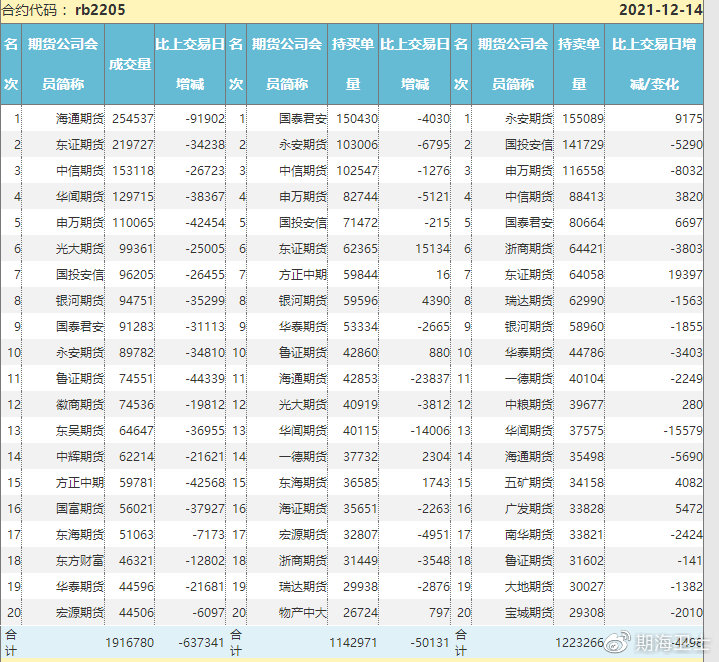Click volume value 254537

point(133,119)
